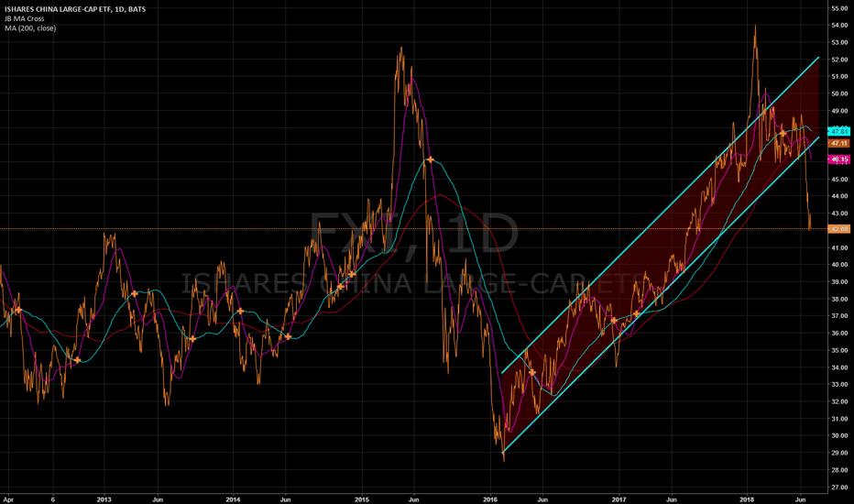The width and height of the screenshot is (854, 504).
Task: Click the Jun label after 2018
Action: coord(800,499)
